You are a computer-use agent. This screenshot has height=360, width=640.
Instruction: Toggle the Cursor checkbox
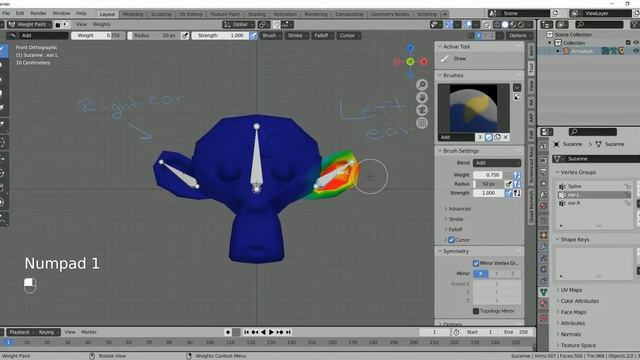tap(451, 240)
